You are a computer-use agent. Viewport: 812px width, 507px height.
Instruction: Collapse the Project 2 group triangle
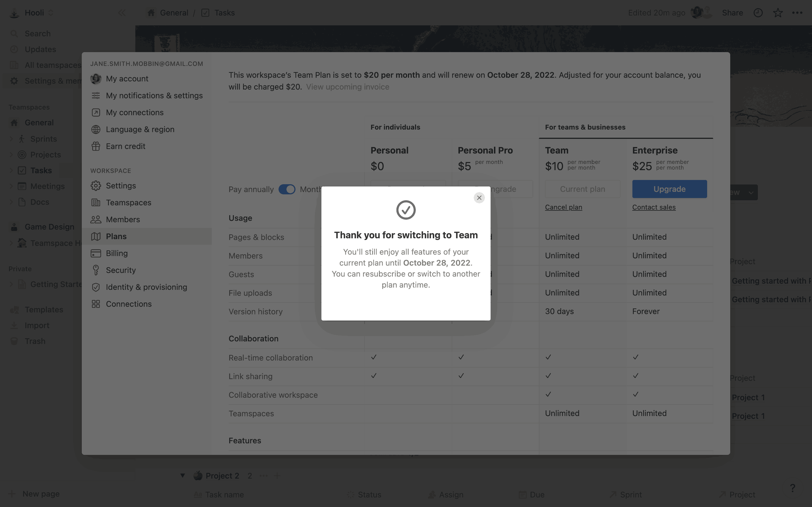[x=182, y=475]
